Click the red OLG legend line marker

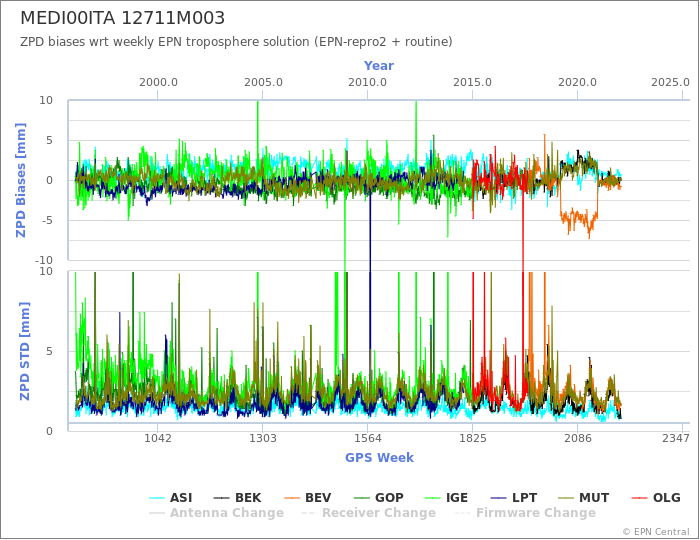[x=640, y=498]
